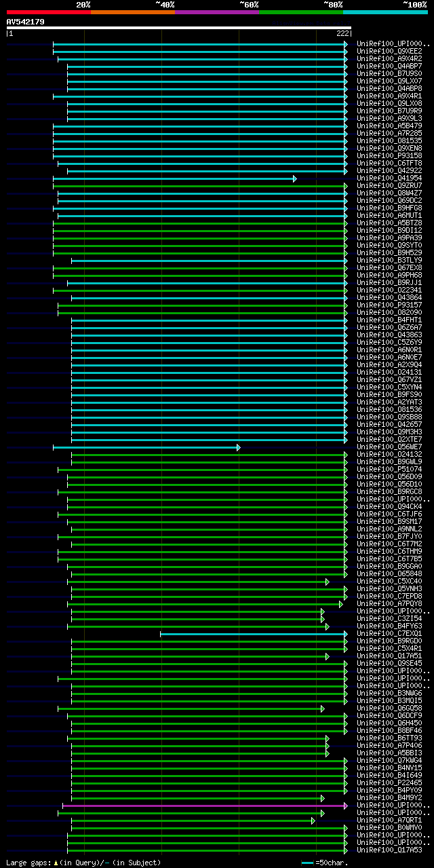Click the cyan alignment bar for UniRef100_Q6Z6A7

click(x=210, y=328)
